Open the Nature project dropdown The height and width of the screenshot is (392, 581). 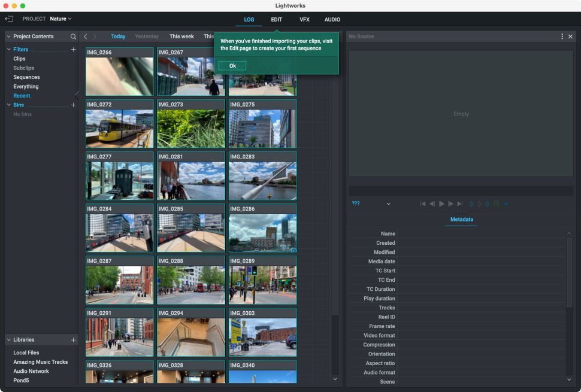(x=59, y=19)
